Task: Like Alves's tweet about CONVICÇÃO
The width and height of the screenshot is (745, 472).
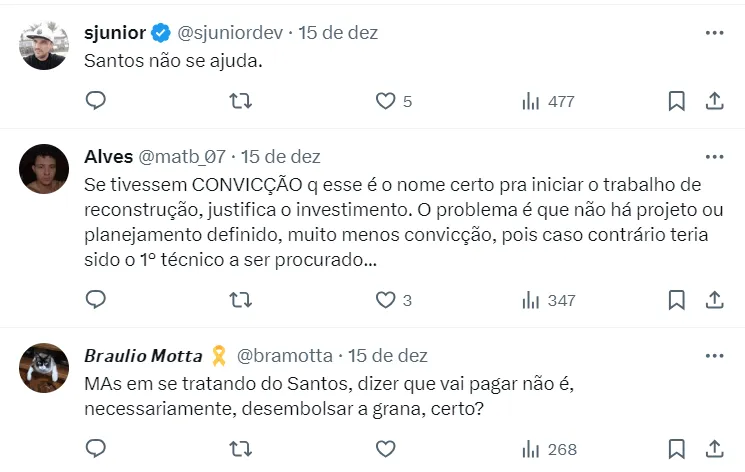Action: pyautogui.click(x=386, y=299)
